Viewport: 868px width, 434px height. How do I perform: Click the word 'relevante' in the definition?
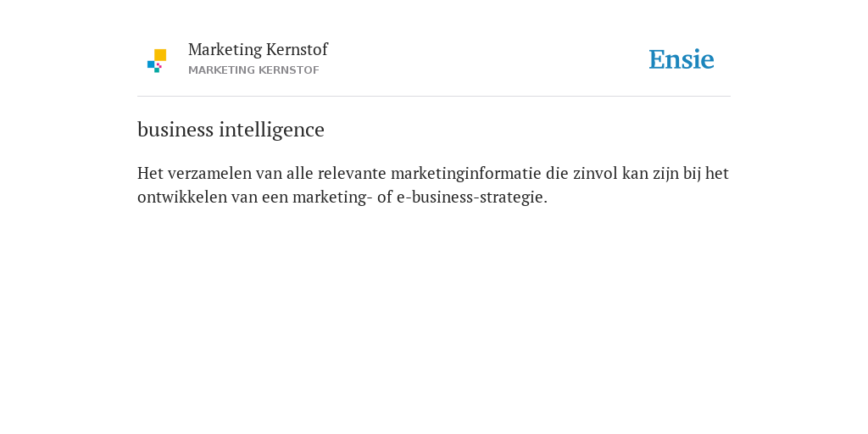[352, 173]
